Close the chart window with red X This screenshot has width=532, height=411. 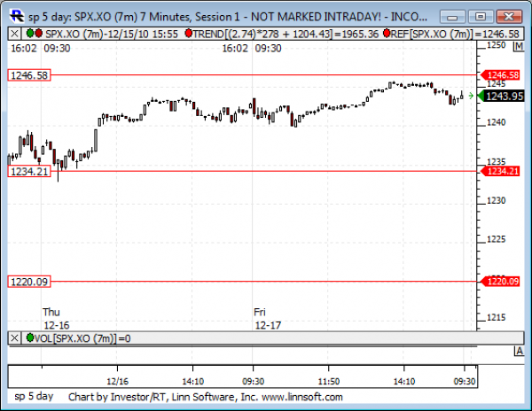[x=509, y=17]
